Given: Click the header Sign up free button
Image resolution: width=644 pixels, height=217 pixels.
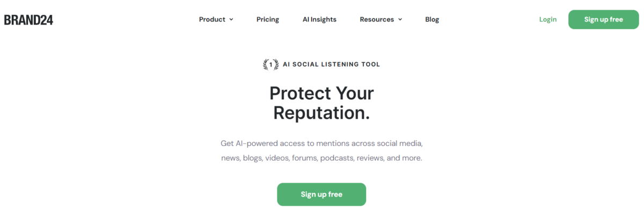Looking at the screenshot, I should tap(604, 19).
